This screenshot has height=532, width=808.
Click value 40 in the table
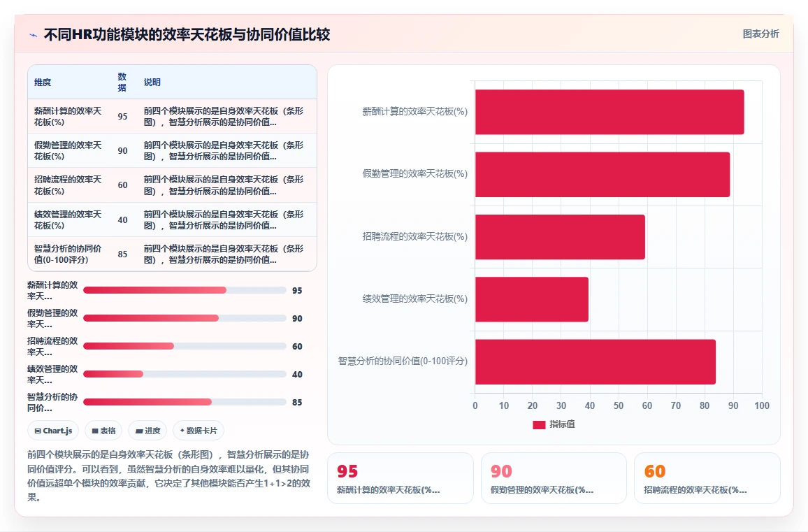[122, 220]
